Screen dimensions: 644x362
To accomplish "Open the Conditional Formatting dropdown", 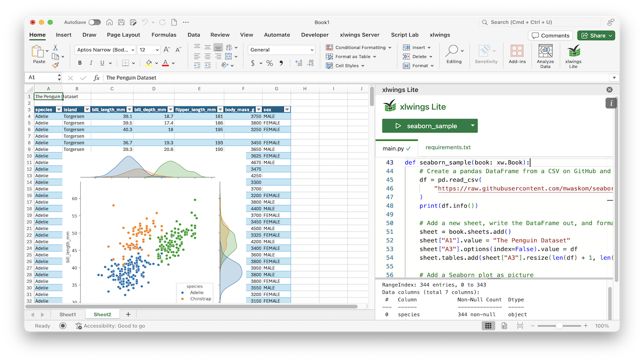I will (359, 48).
